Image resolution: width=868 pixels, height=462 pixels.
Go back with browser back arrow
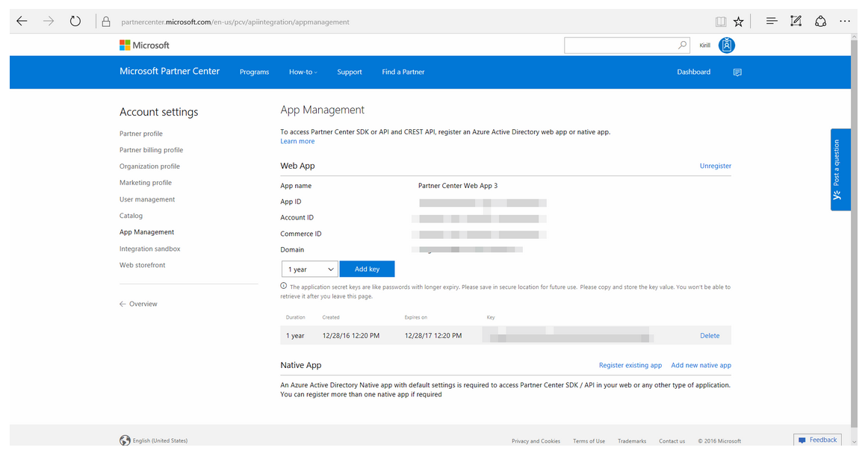click(x=22, y=22)
